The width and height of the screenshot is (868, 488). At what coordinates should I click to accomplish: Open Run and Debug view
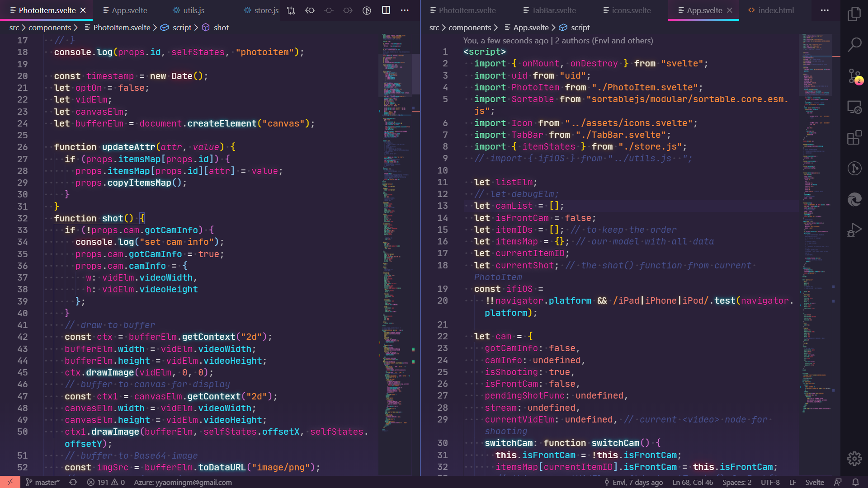(854, 230)
